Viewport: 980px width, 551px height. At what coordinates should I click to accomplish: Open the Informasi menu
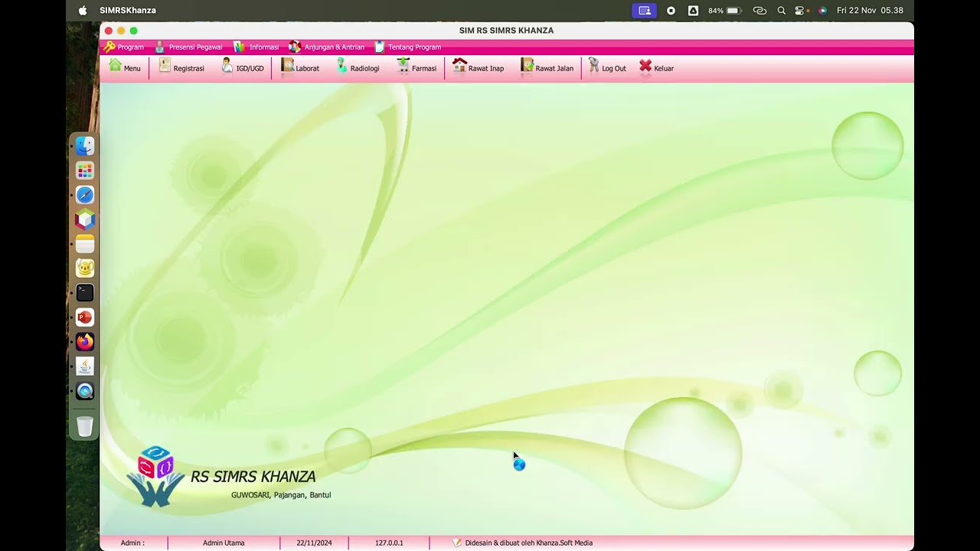click(256, 47)
